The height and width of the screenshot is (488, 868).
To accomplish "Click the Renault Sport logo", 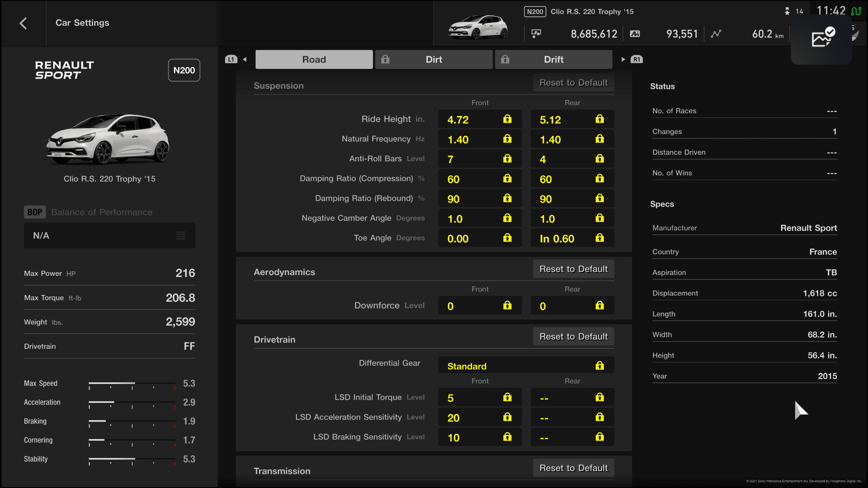I will (x=64, y=70).
